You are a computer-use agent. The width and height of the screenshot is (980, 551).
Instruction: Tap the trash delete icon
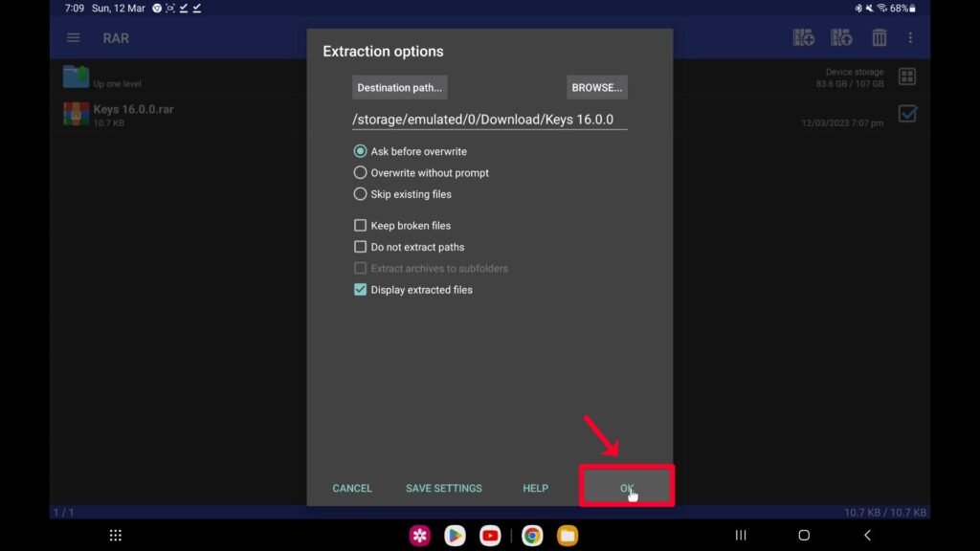(x=879, y=38)
